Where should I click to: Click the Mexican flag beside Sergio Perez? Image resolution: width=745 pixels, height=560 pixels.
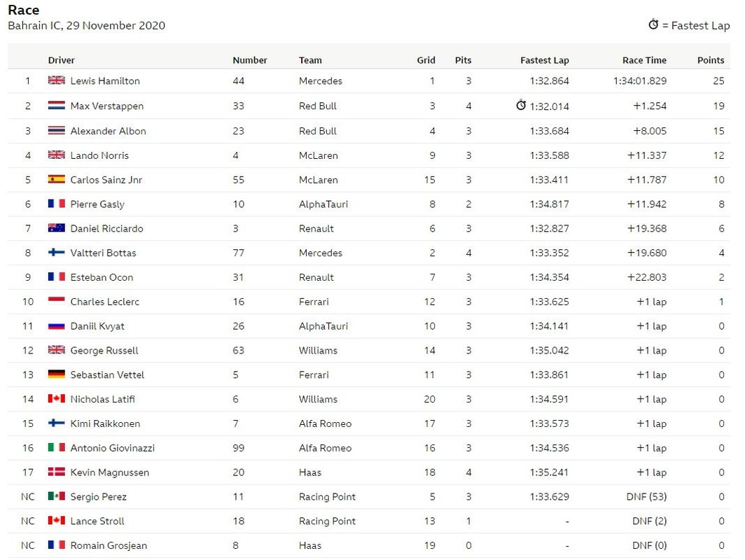(56, 496)
